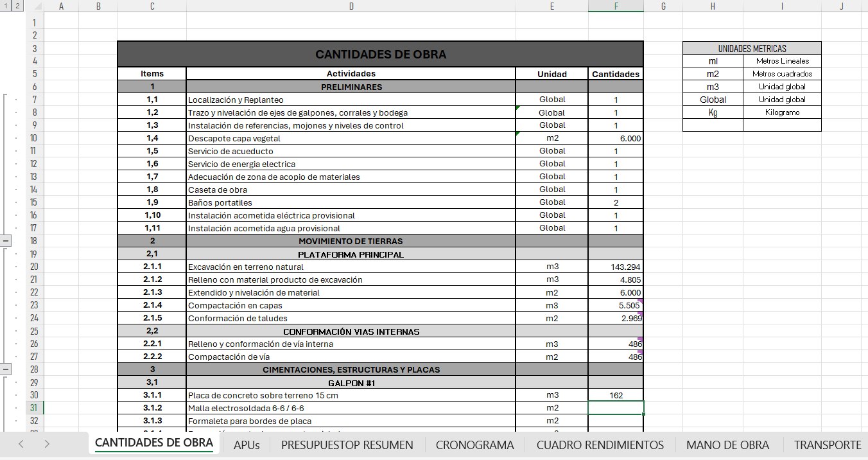Go to previous sheet tabs arrow
The width and height of the screenshot is (868, 460).
pyautogui.click(x=21, y=444)
